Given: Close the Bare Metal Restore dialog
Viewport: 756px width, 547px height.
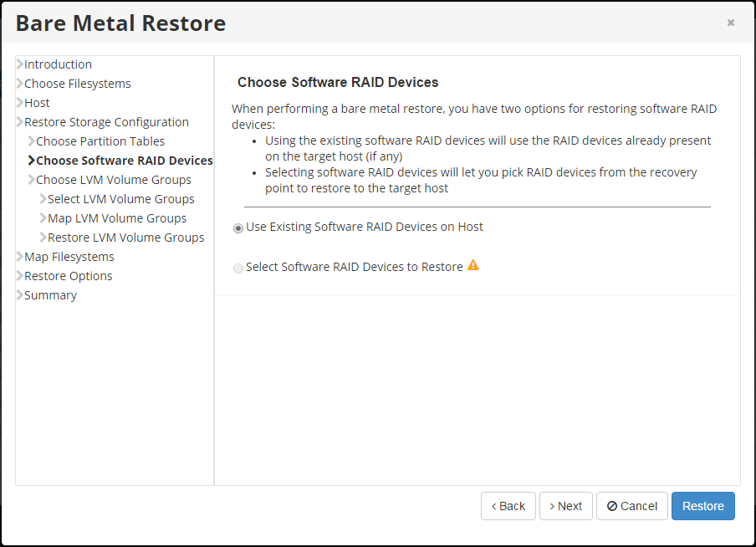Looking at the screenshot, I should [x=730, y=23].
